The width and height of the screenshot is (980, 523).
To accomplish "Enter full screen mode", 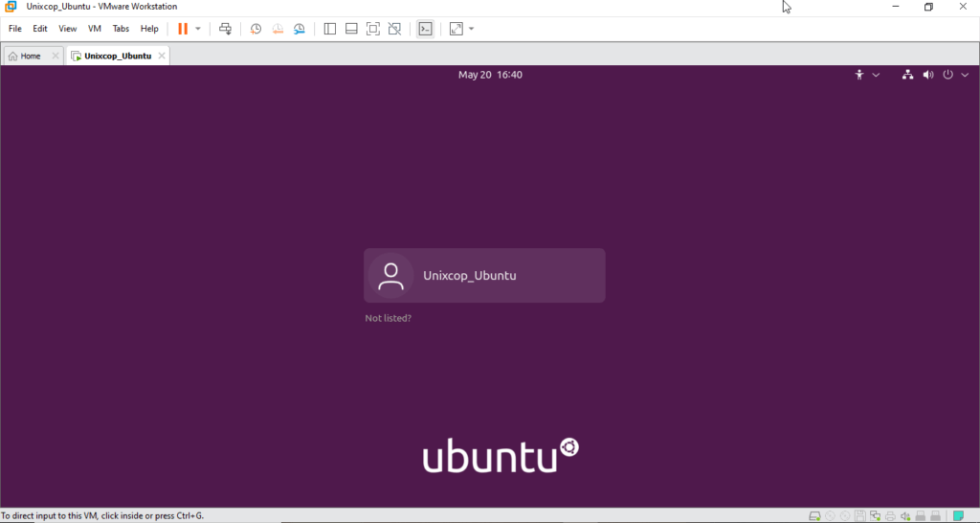I will click(x=373, y=29).
